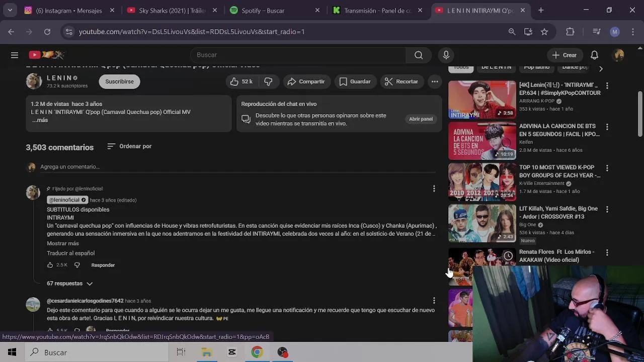Screen dimensions: 644x362
Task: Open Chrome zoom magnifier in address bar
Action: (x=512, y=32)
